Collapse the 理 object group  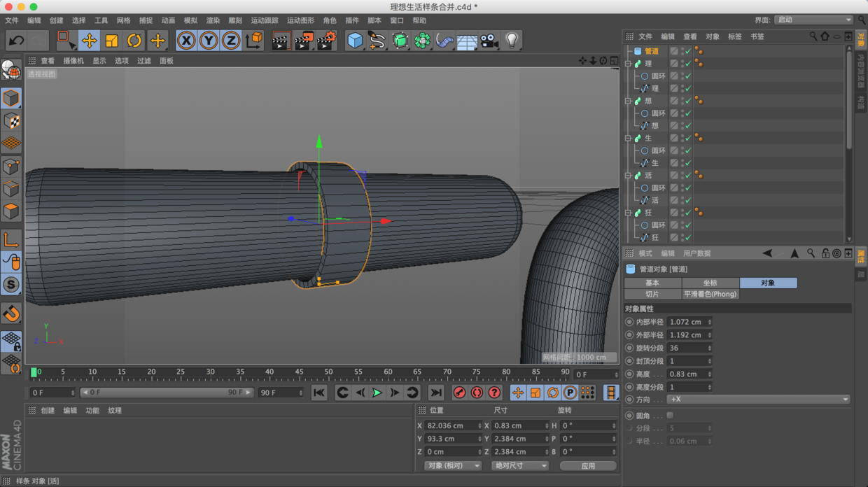pyautogui.click(x=629, y=64)
